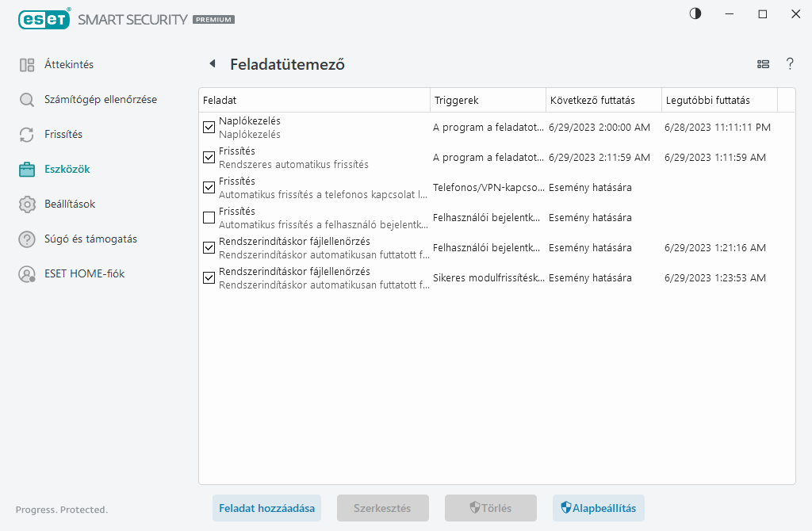Click the Súgó és támogatás question icon

[x=27, y=239]
